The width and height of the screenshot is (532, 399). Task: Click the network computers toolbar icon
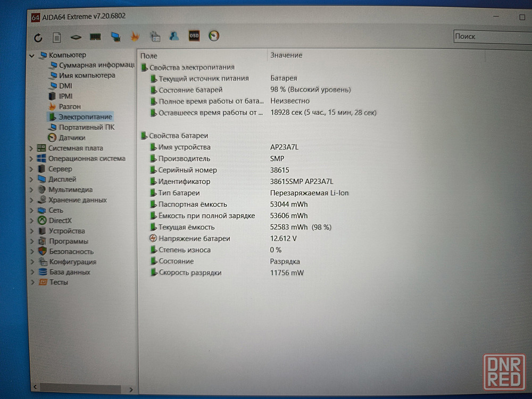tap(115, 37)
